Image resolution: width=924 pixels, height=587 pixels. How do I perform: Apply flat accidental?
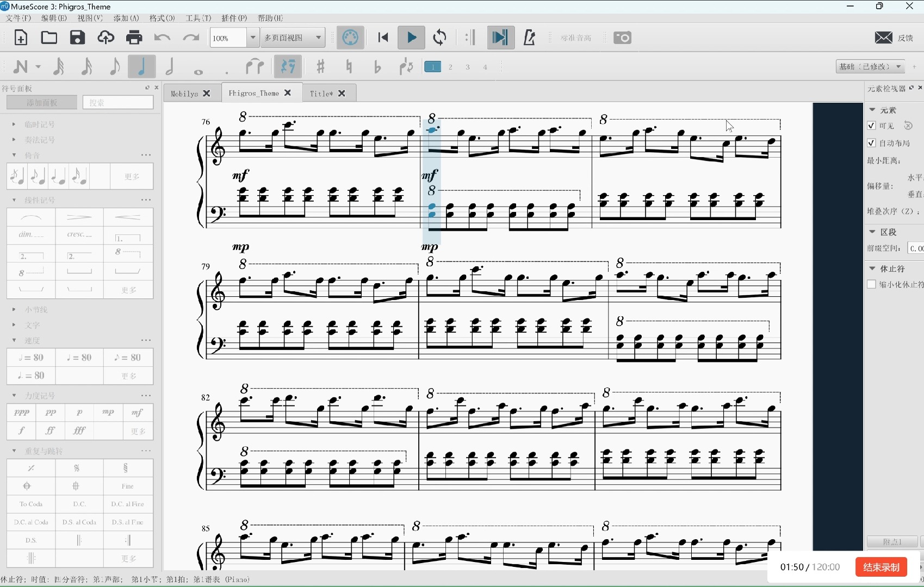point(377,67)
